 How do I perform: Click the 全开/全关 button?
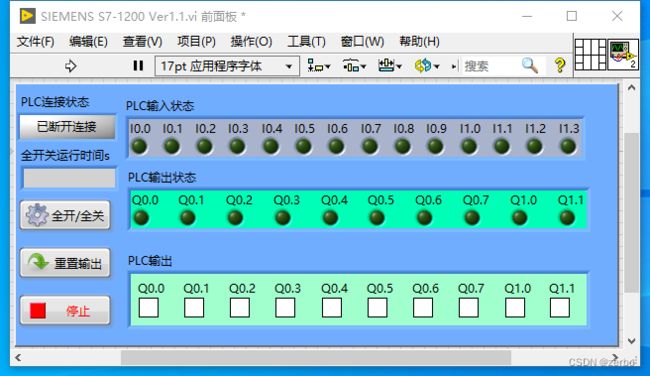pos(65,215)
